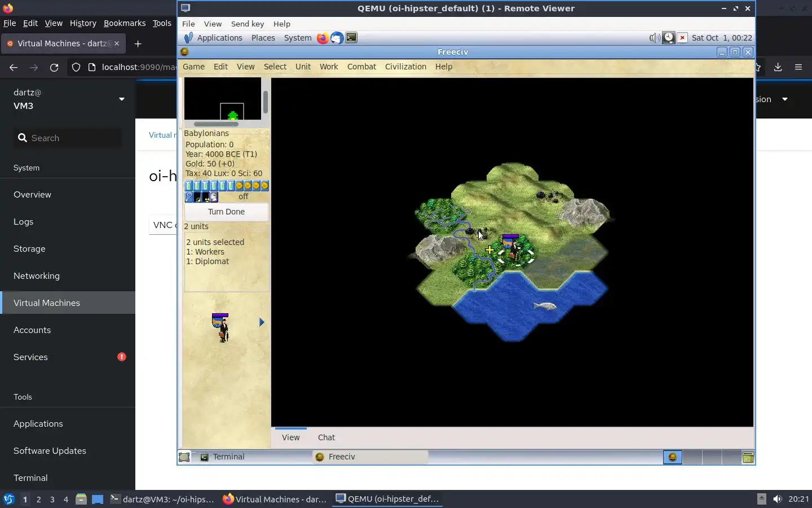Open Remote Viewer Send key menu

tap(248, 24)
